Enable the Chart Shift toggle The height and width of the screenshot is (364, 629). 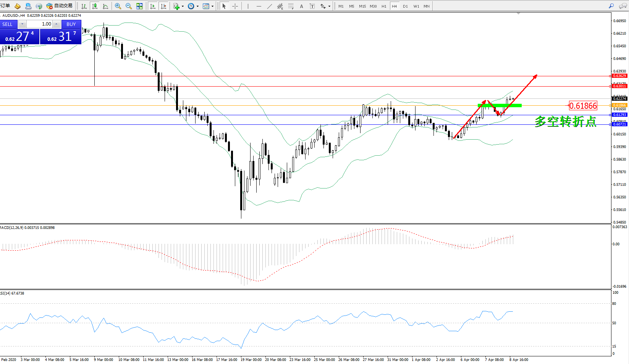click(163, 6)
